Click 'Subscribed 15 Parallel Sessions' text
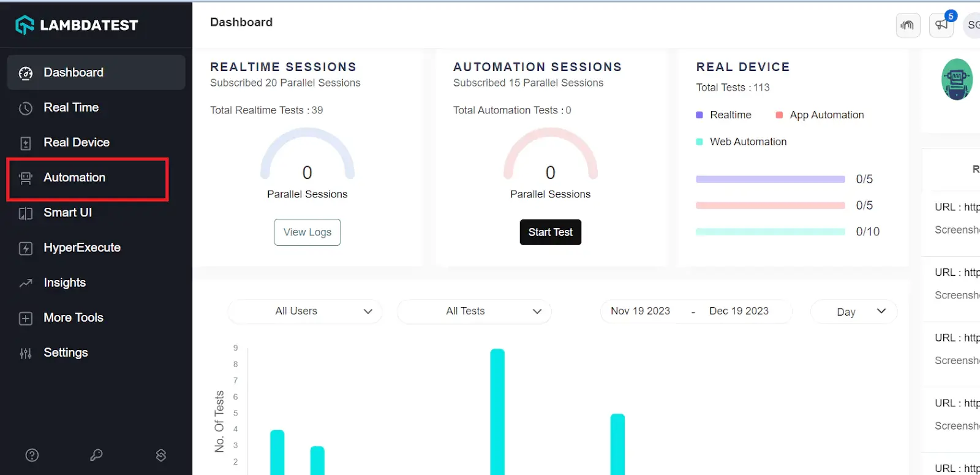 click(528, 83)
